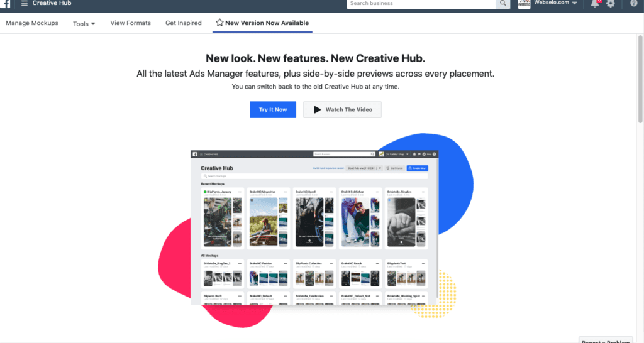Image resolution: width=644 pixels, height=343 pixels.
Task: Focus the Search business field
Action: tap(421, 4)
